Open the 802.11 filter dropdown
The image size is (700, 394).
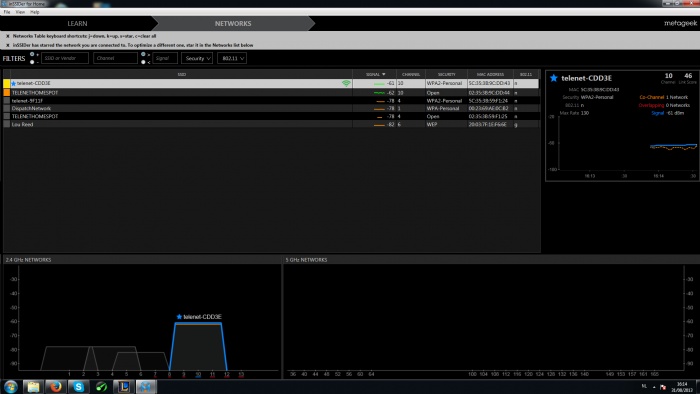[x=232, y=58]
